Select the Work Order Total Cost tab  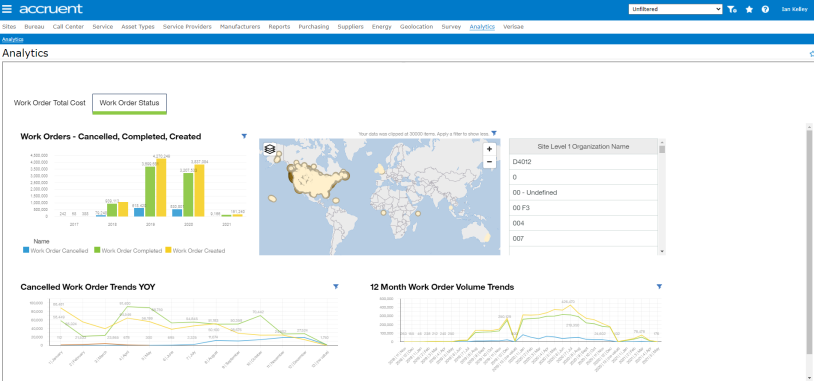(49, 103)
